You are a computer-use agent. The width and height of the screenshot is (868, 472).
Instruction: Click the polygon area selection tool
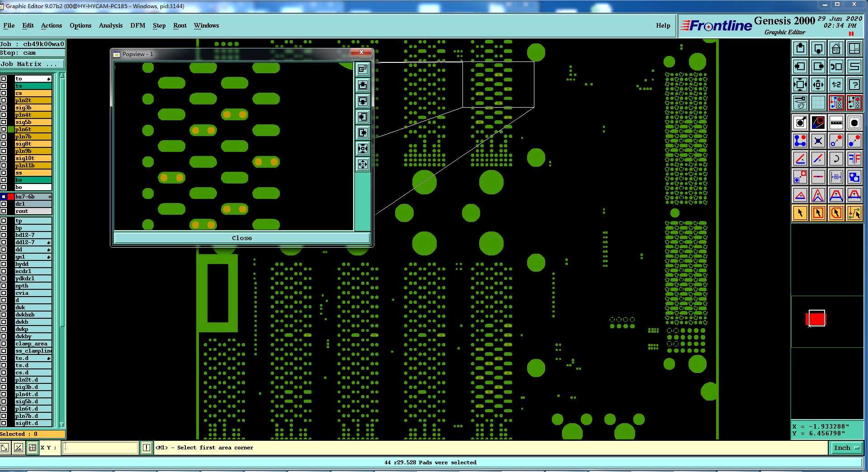[x=836, y=213]
